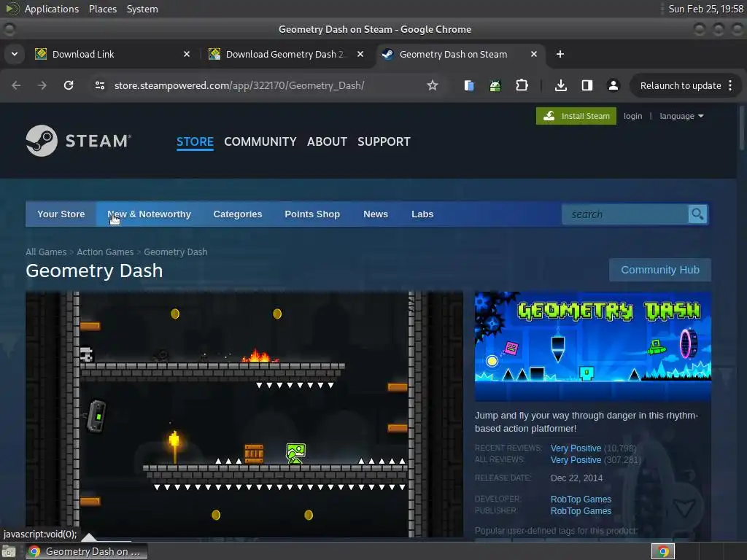The width and height of the screenshot is (747, 560).
Task: Click the Geometry Dash header capsule image
Action: (592, 346)
